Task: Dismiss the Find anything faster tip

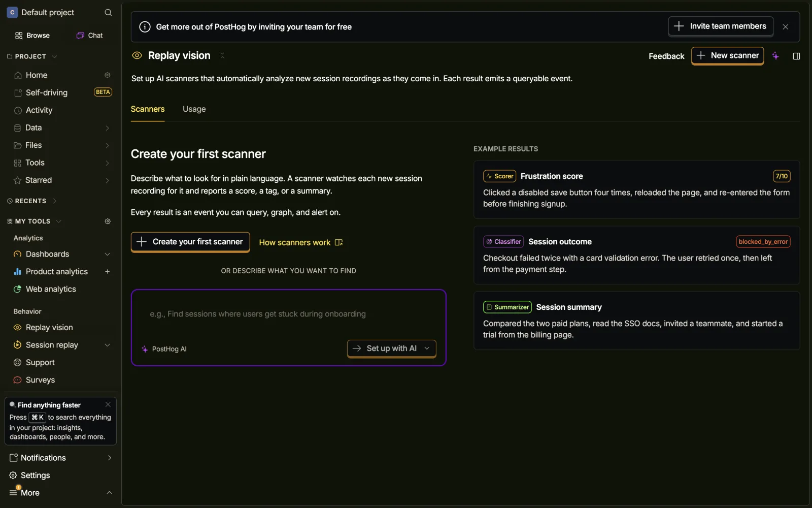Action: (108, 405)
